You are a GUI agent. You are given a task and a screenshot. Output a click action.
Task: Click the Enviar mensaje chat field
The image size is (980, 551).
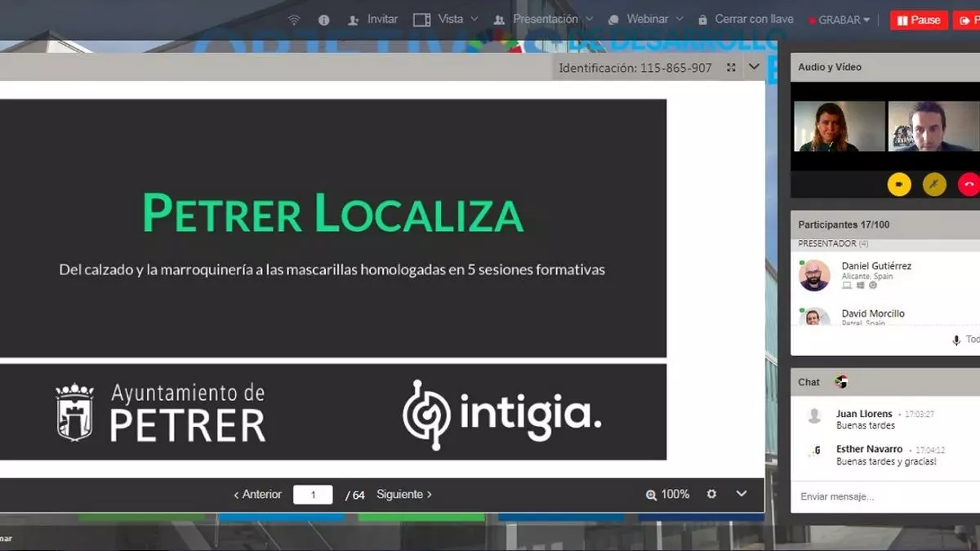[882, 496]
